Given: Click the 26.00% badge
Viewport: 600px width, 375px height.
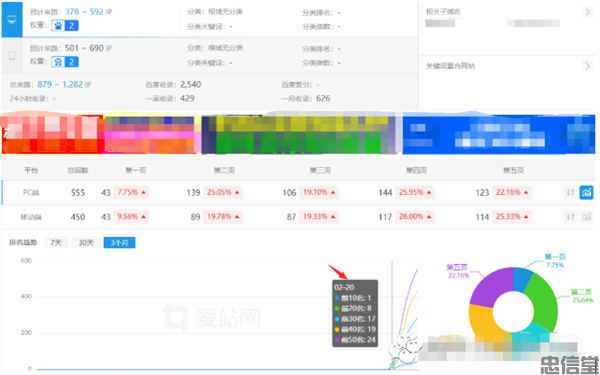Looking at the screenshot, I should click(415, 217).
